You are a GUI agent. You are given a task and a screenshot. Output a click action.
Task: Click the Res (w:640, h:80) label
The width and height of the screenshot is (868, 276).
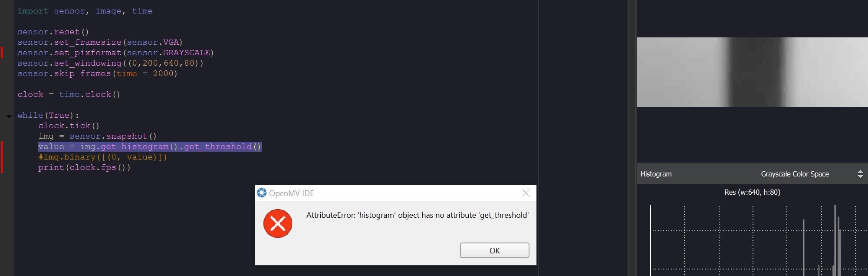coord(752,192)
